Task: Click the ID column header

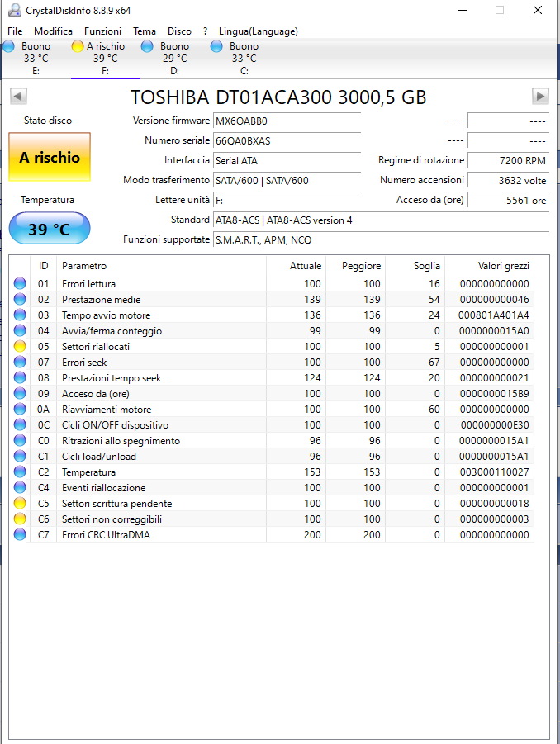Action: [x=43, y=266]
